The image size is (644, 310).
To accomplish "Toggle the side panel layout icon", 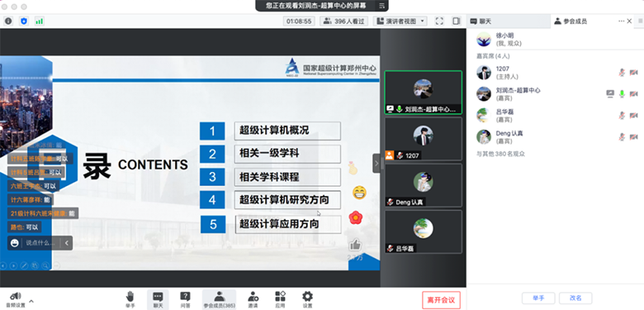I will coord(457,21).
